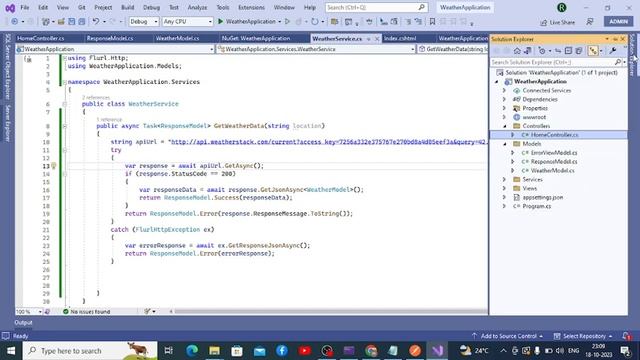The image size is (640, 360).
Task: Click the Save file icon
Action: tap(71, 22)
